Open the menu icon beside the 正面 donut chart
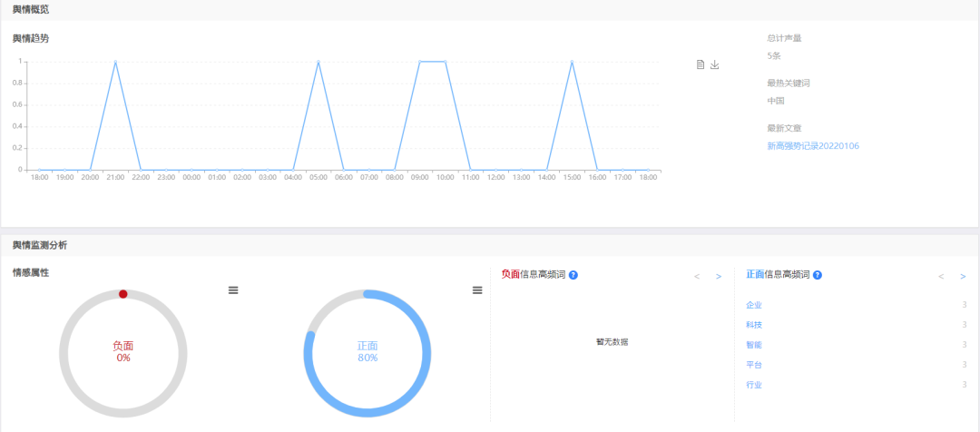 coord(477,290)
